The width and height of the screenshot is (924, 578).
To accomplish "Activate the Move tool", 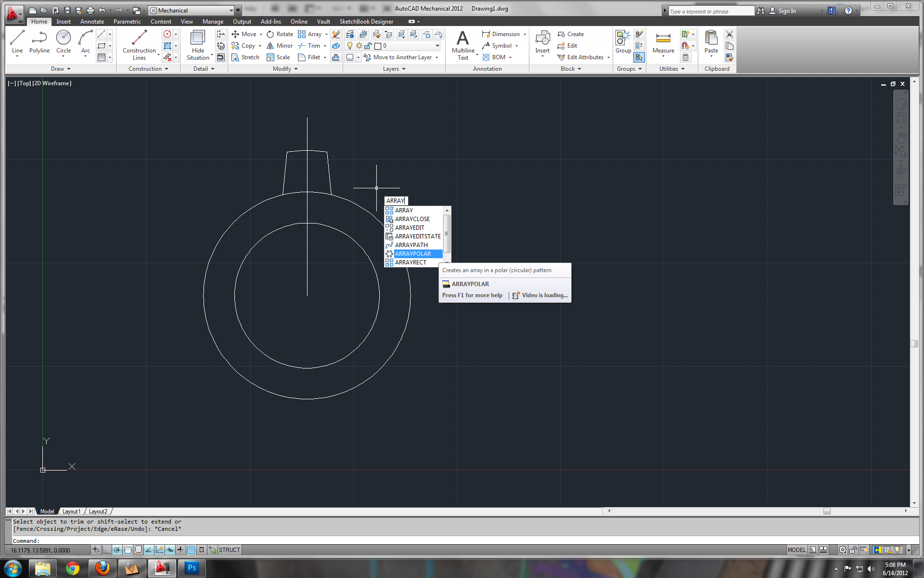I will (x=244, y=34).
